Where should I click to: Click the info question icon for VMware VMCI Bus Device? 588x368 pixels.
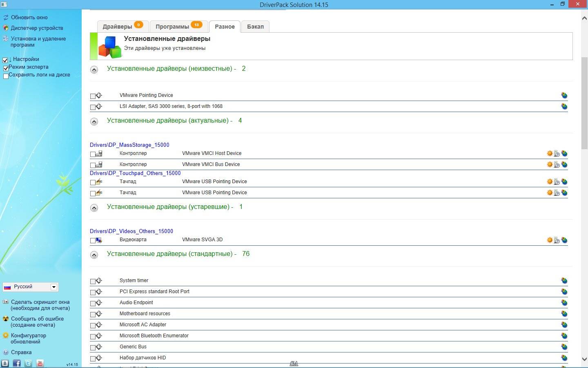click(557, 164)
